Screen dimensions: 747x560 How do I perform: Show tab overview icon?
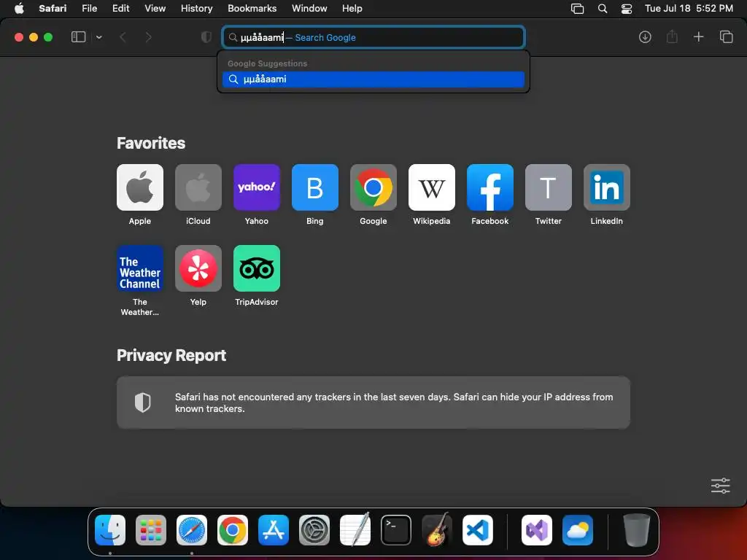[x=726, y=36]
